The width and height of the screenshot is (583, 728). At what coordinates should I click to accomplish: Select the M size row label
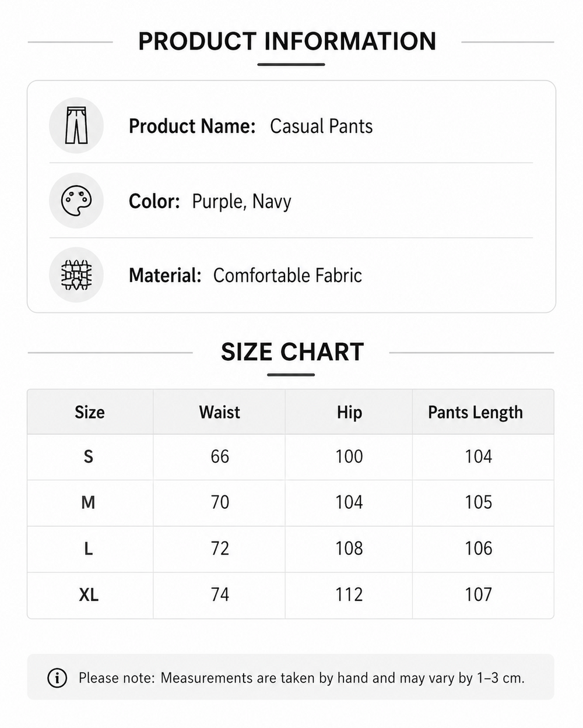[89, 502]
